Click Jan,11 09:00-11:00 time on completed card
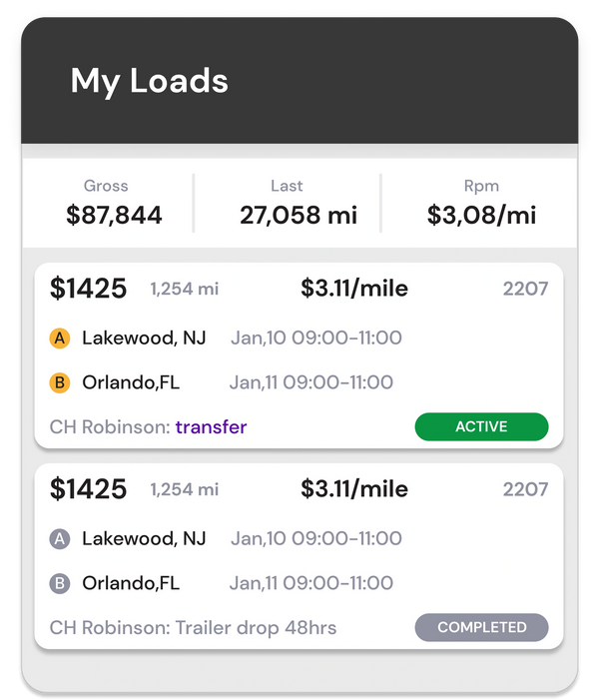This screenshot has height=700, width=599. [310, 583]
